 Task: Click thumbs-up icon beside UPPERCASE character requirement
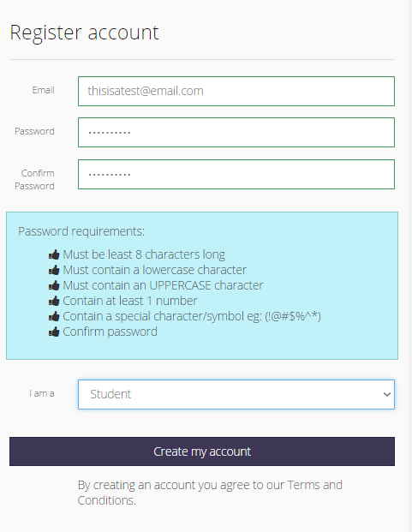point(54,285)
